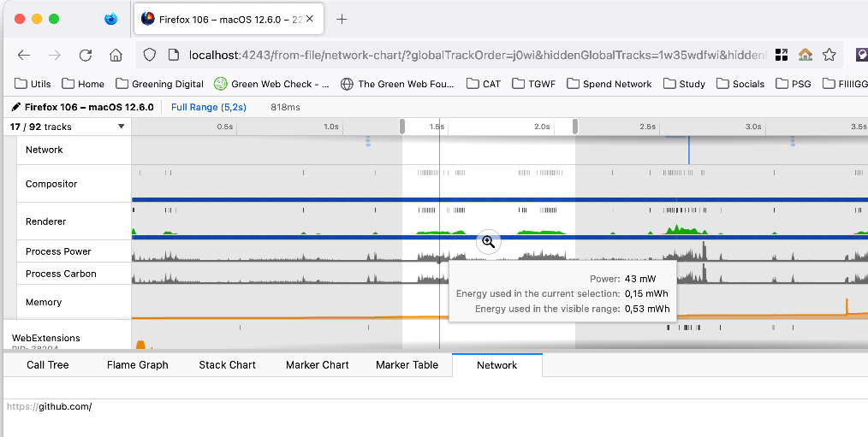
Task: Open the Spend Network bookmarks folder
Action: 609,84
